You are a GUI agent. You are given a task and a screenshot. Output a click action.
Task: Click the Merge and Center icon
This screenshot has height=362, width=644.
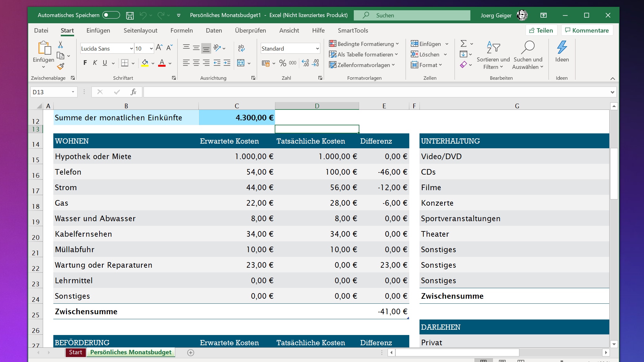click(x=241, y=63)
